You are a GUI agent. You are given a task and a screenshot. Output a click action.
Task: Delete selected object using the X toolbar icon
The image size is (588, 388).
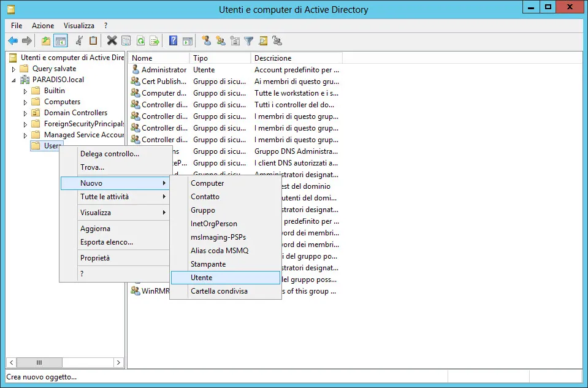112,41
